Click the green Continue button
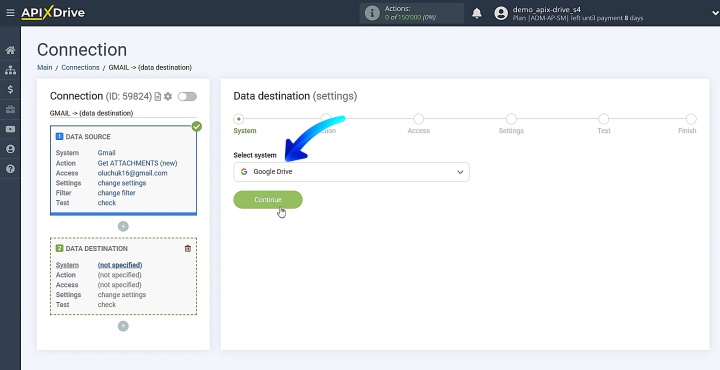This screenshot has width=720, height=370. click(x=268, y=200)
